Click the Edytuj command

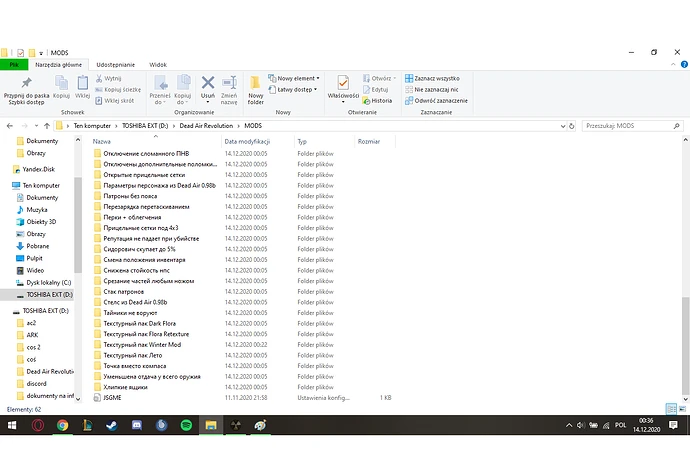coord(376,89)
